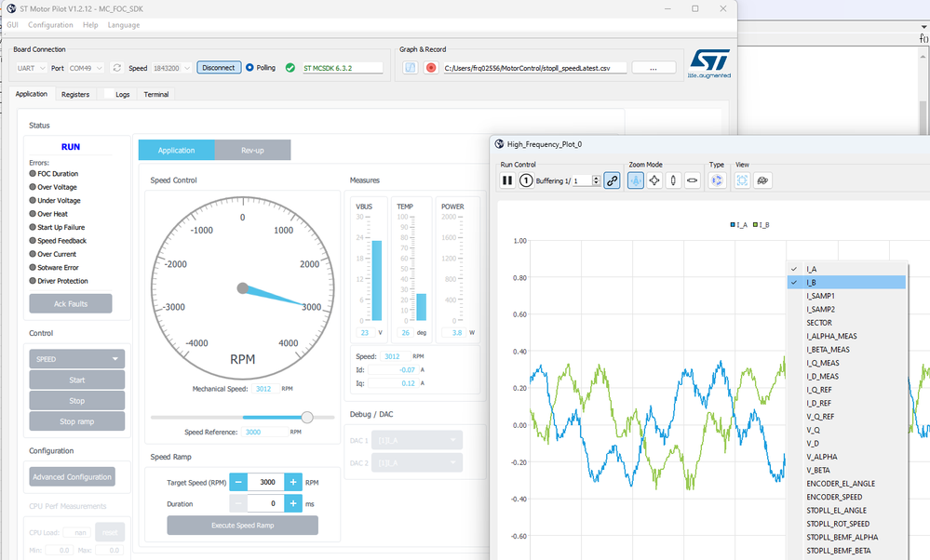Screen dimensions: 930x560
Task: Click the I_B legend marker
Action: [x=756, y=224]
